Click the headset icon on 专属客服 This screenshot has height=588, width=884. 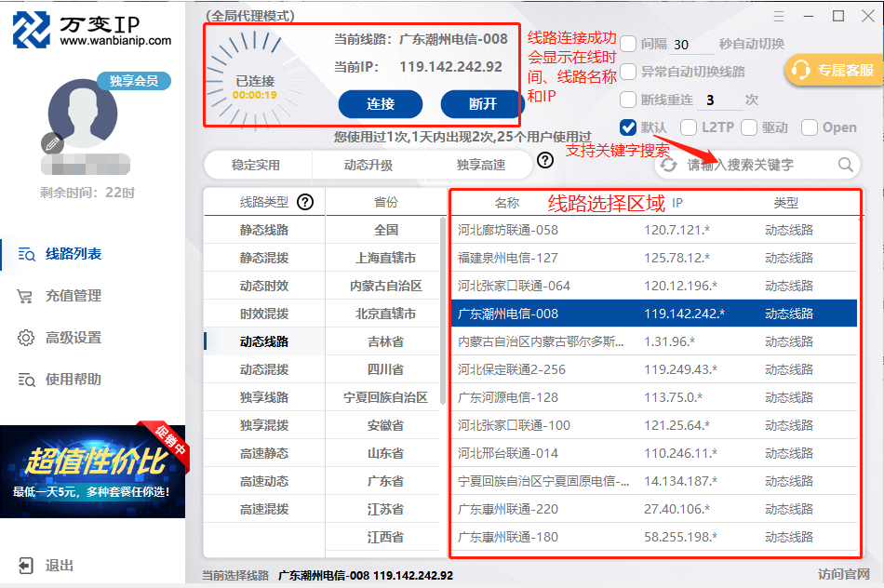[800, 71]
